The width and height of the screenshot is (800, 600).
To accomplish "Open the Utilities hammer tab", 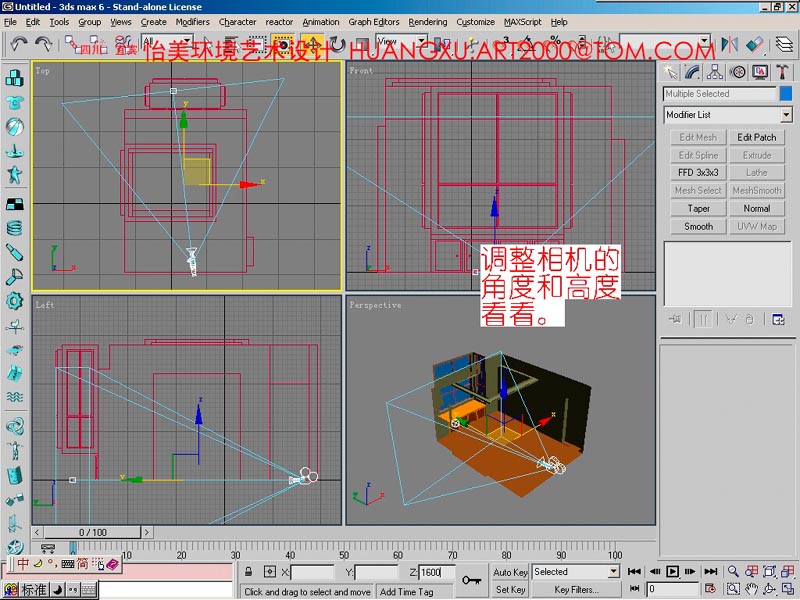I will (x=782, y=72).
